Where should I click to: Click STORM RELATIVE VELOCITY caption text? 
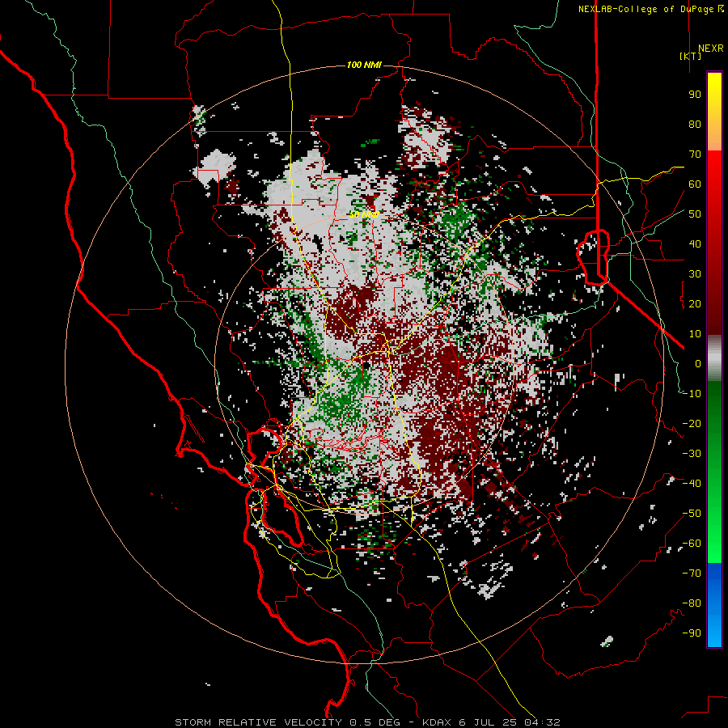coord(258,722)
